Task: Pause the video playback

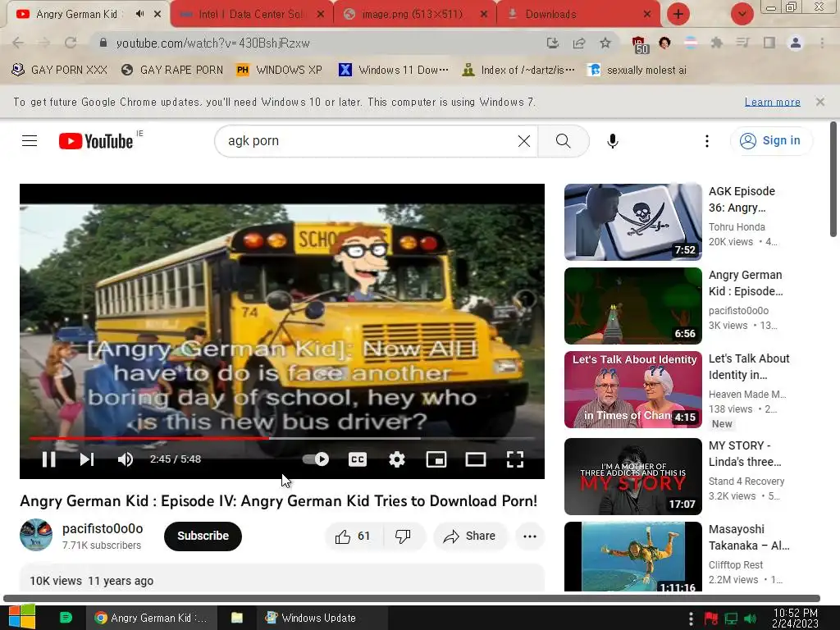Action: [48, 459]
